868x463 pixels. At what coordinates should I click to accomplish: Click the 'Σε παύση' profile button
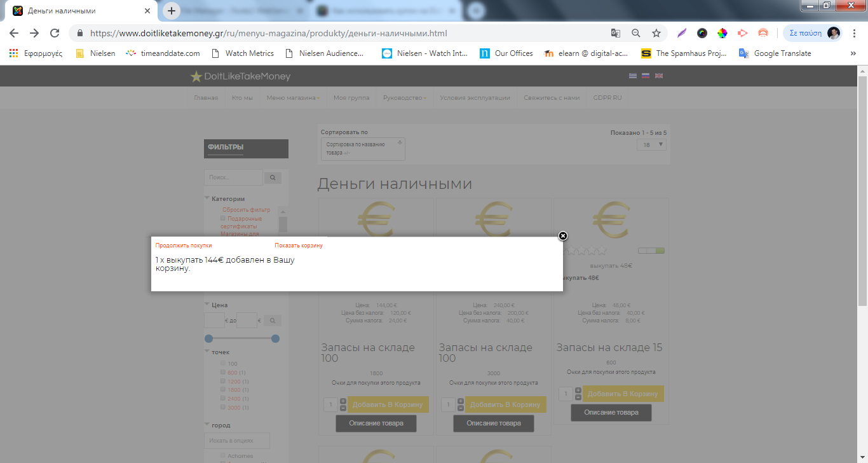click(x=812, y=33)
